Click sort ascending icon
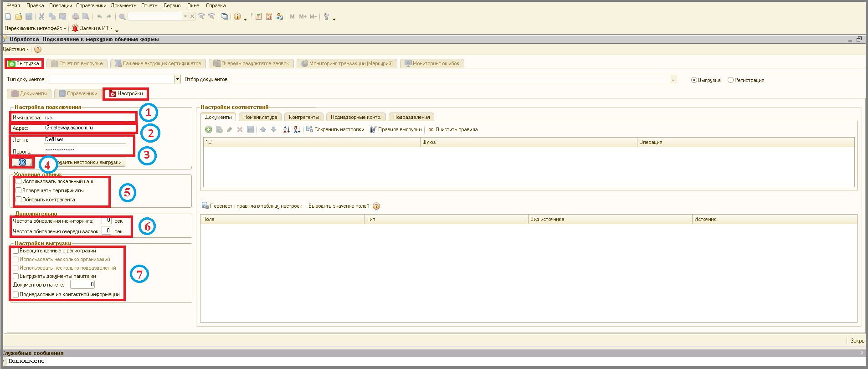The width and height of the screenshot is (868, 369). (x=286, y=129)
